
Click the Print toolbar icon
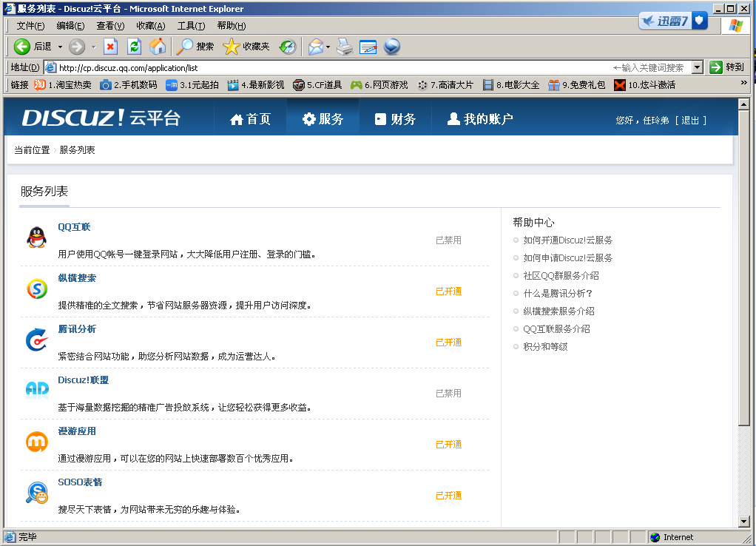345,47
